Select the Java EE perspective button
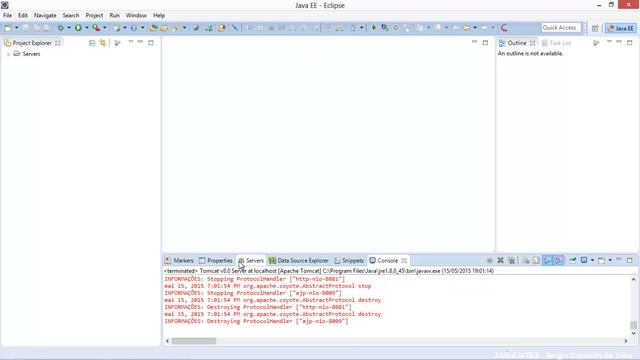The width and height of the screenshot is (640, 360). pyautogui.click(x=620, y=28)
